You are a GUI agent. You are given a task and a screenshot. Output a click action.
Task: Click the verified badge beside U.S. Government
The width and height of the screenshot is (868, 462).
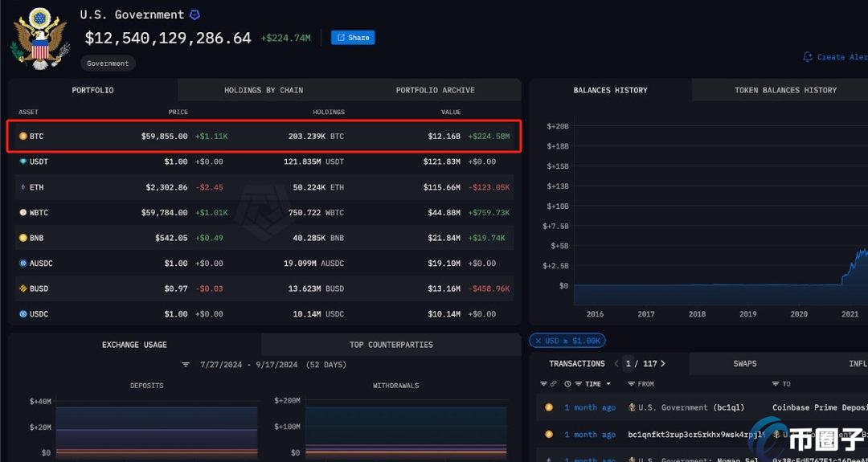[x=194, y=15]
